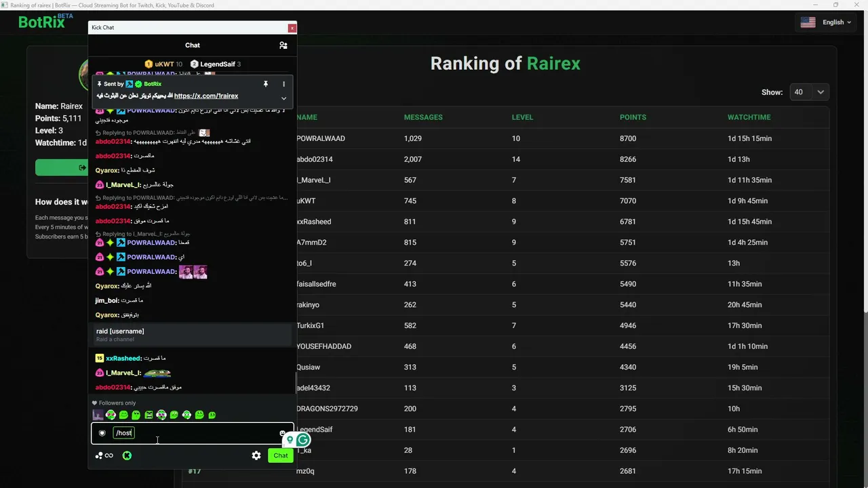This screenshot has height=488, width=868.
Task: Click the shield badge icon in chat input
Action: (102, 433)
